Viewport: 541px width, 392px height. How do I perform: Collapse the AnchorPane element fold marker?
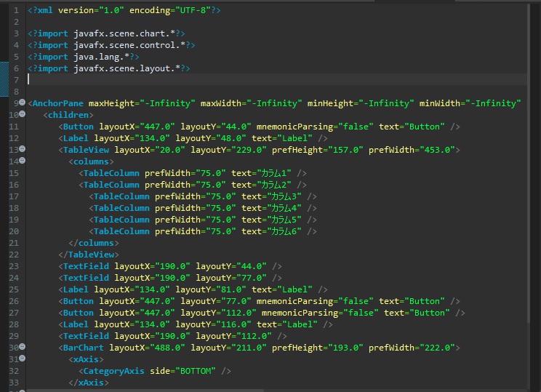pyautogui.click(x=22, y=103)
